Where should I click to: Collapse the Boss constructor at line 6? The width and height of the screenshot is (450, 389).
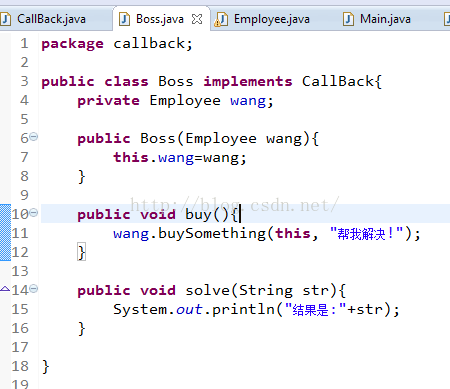click(x=34, y=137)
